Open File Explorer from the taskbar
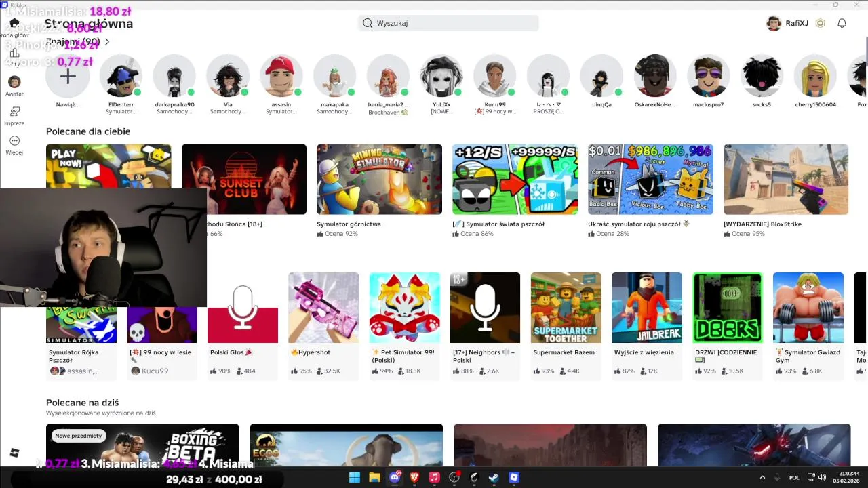 tap(374, 477)
